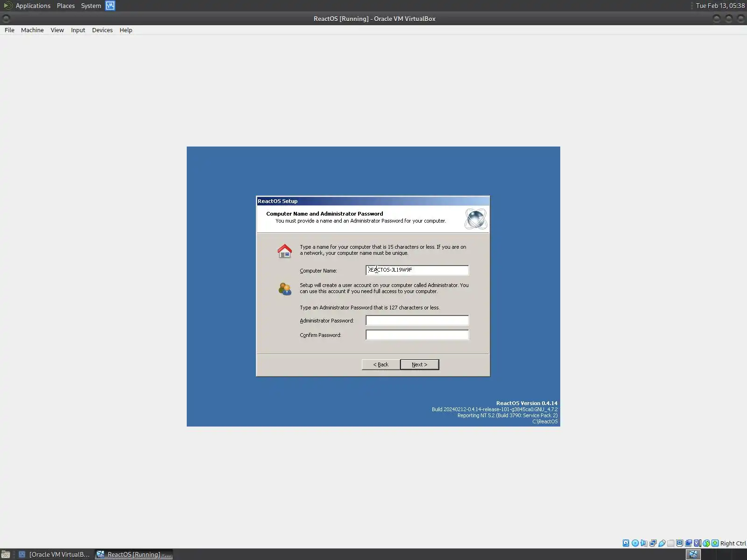Click the workspace switcher thumbnail in bottom panel

pyautogui.click(x=693, y=554)
